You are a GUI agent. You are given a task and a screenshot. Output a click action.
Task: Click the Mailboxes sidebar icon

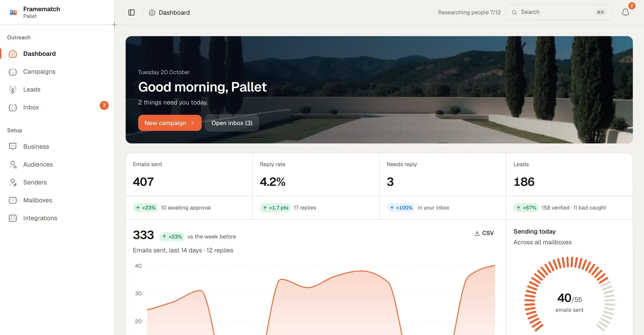point(13,200)
